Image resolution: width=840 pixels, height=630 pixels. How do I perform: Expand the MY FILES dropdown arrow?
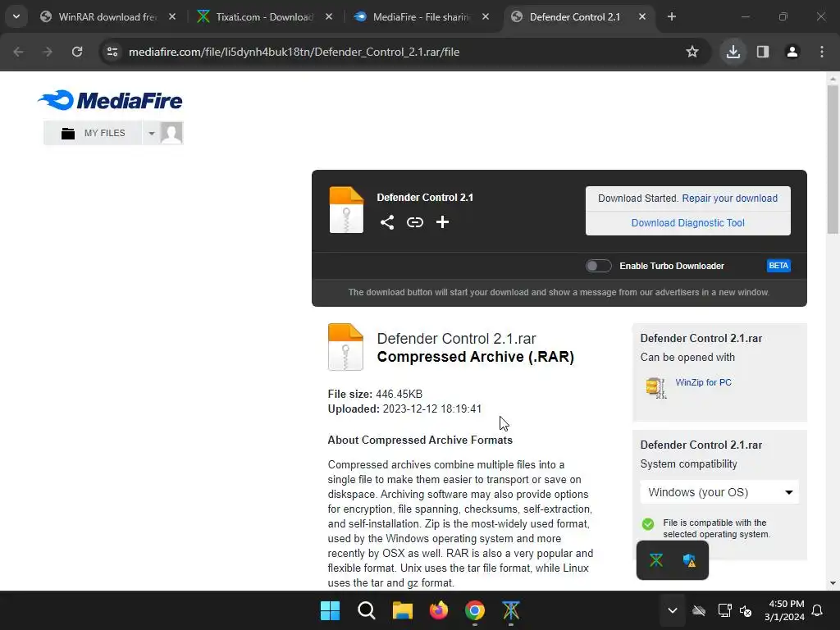tap(152, 133)
